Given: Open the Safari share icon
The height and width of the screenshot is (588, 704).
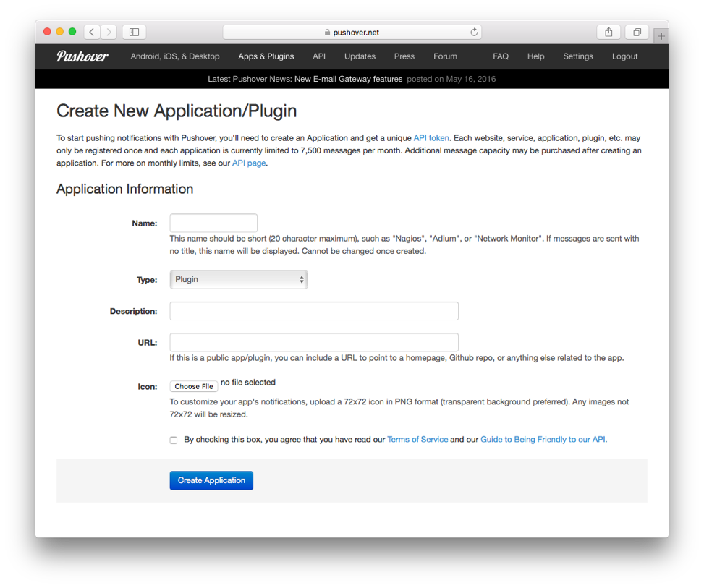Looking at the screenshot, I should tap(608, 32).
